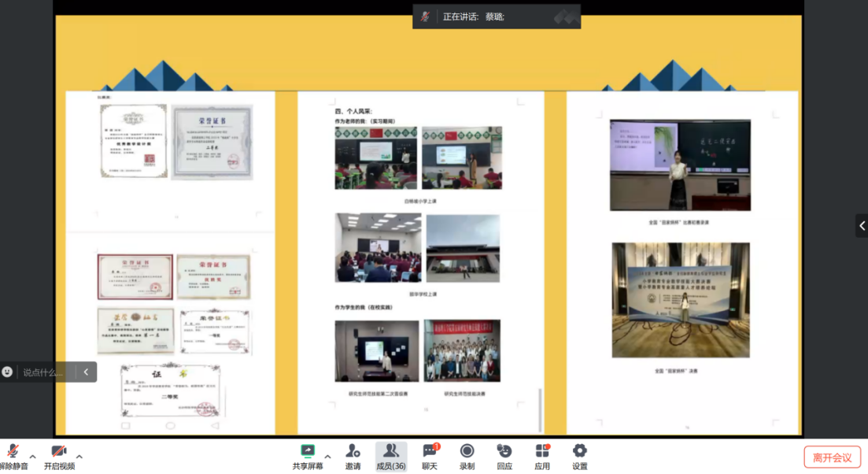Screen dimensions: 868x474
Task: Collapse the quick chat bar arrow
Action: pyautogui.click(x=86, y=372)
